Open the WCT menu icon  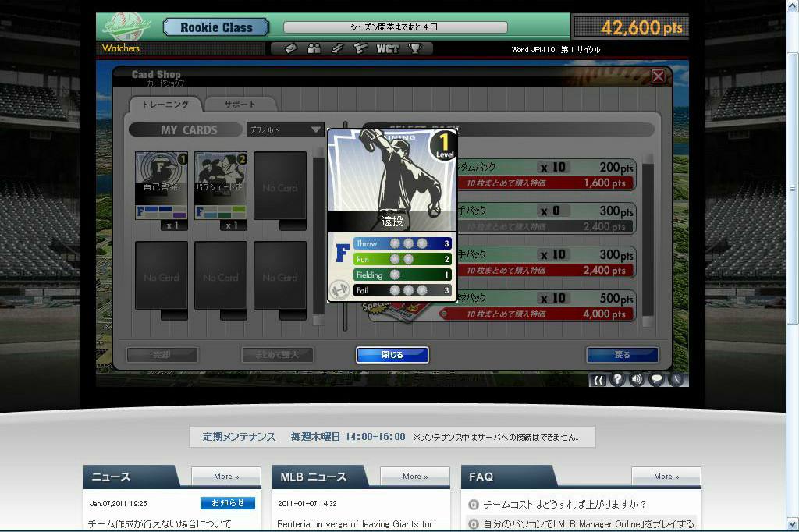click(387, 48)
